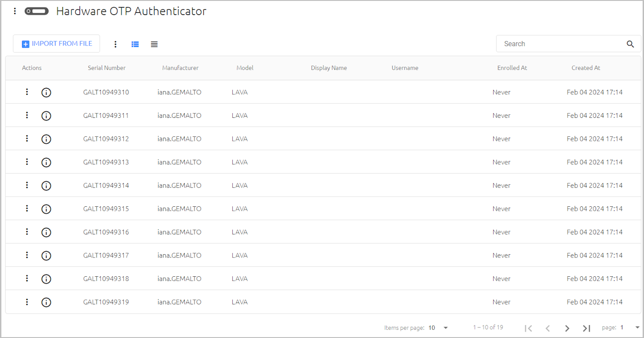Show info icon for GALT10949316
Image resolution: width=644 pixels, height=338 pixels.
[x=46, y=232]
